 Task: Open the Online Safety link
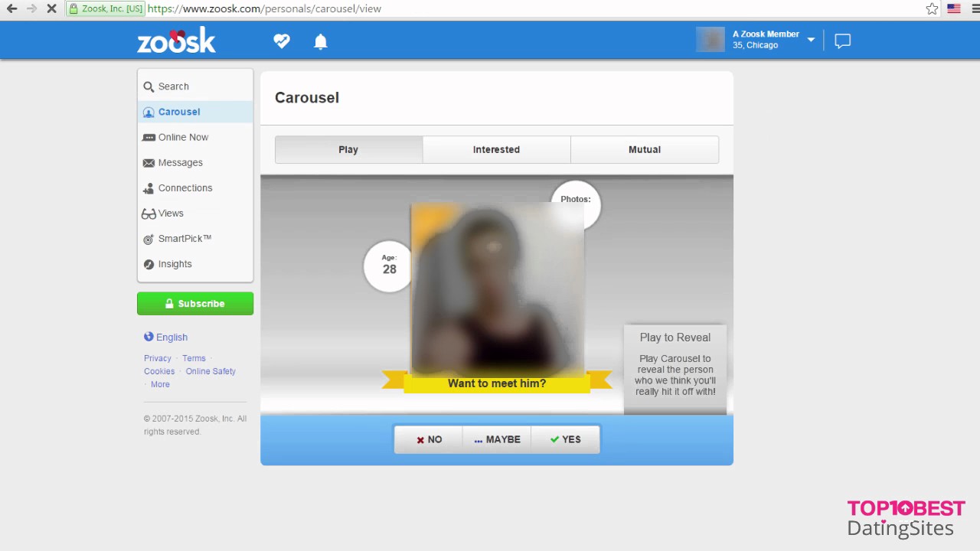tap(211, 371)
